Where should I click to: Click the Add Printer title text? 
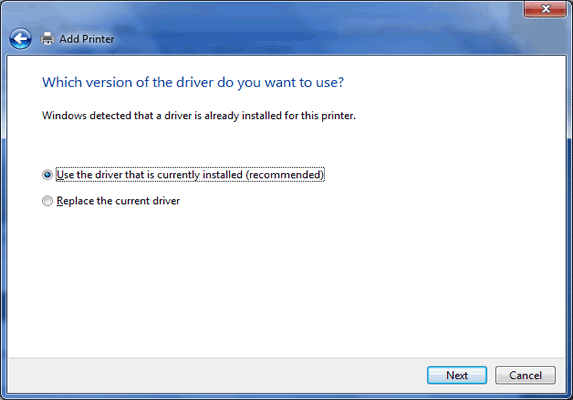[87, 39]
